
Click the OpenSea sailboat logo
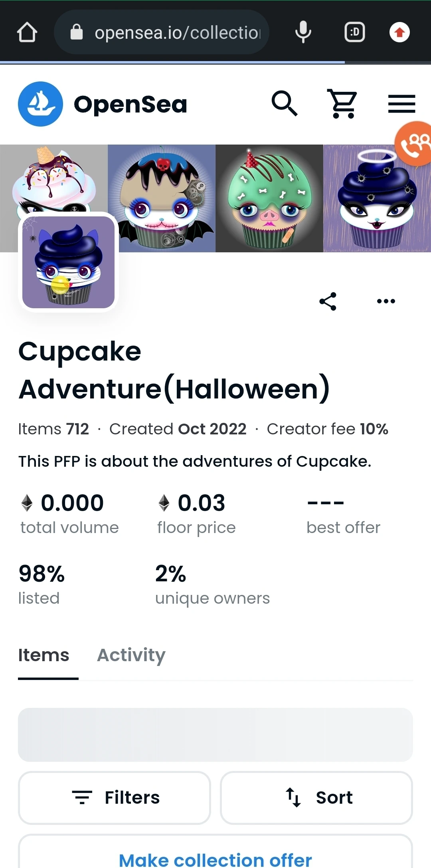pos(40,104)
